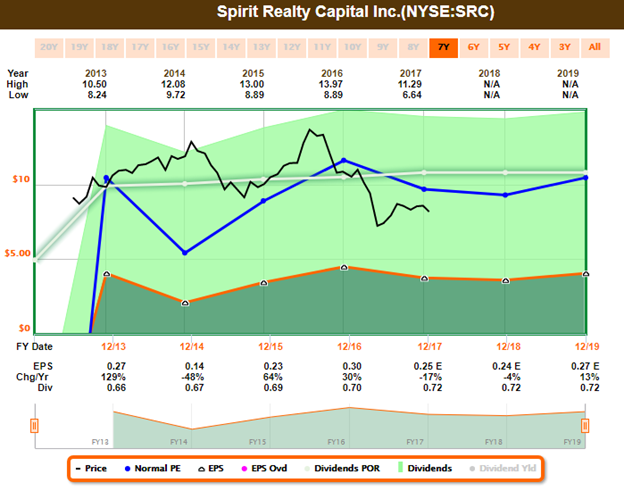Select the 17Y range tab

[x=140, y=48]
